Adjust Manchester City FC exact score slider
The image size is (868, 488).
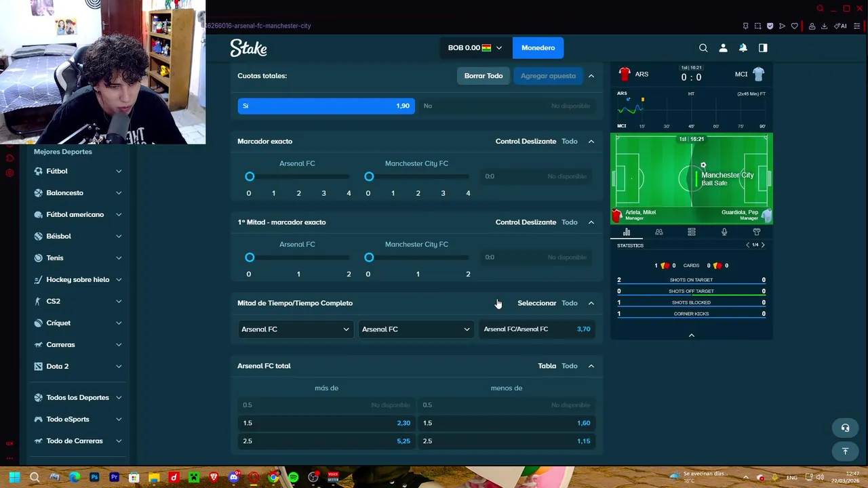369,177
